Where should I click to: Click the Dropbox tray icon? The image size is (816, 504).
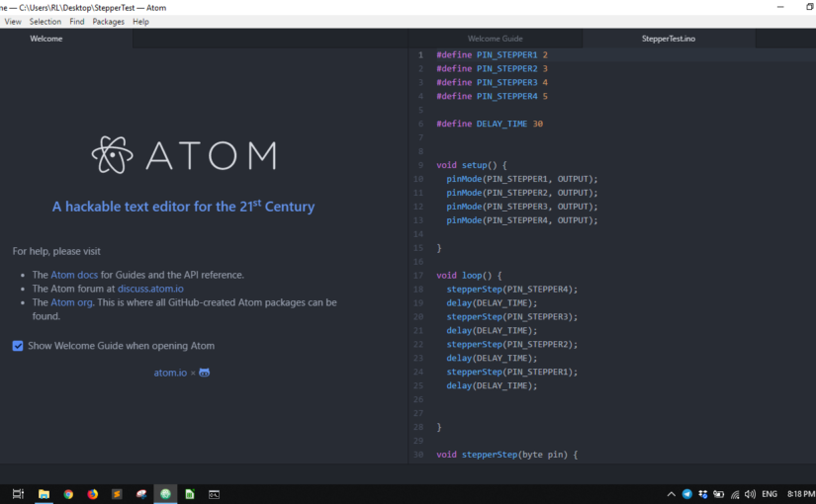[703, 494]
